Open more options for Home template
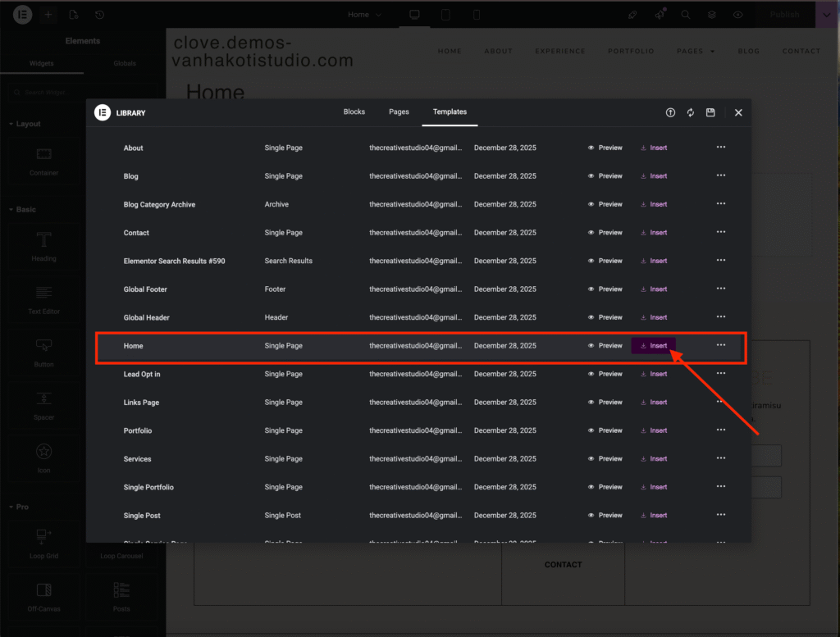The height and width of the screenshot is (637, 840). (721, 345)
